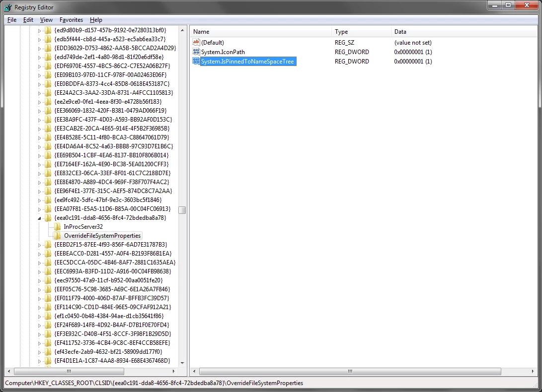This screenshot has height=392, width=542.
Task: Click folder icon of {EF011F79-4000-406D-87AF-BFFB3FC39D57}
Action: [48, 298]
